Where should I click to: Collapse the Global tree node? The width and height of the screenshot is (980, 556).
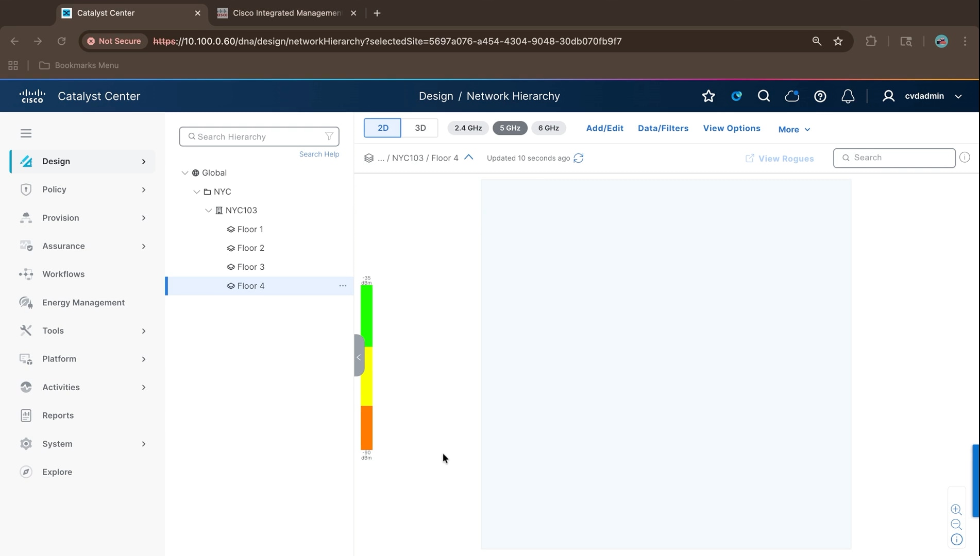tap(184, 173)
